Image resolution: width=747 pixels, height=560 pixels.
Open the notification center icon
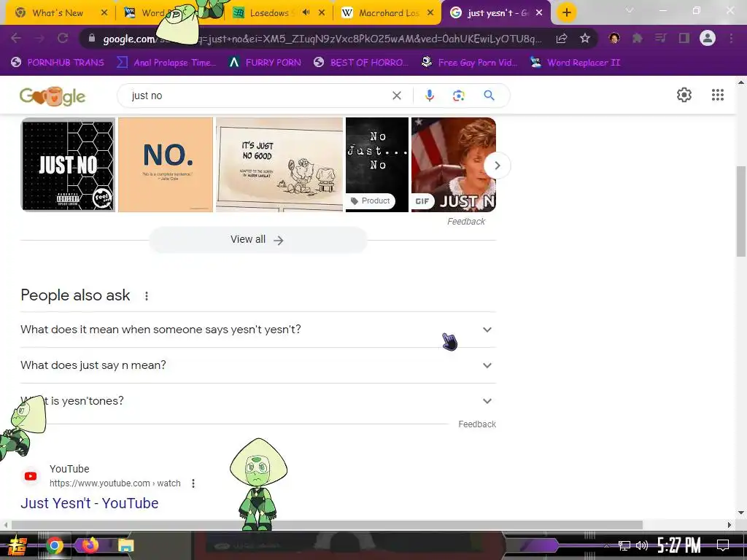coord(723,545)
